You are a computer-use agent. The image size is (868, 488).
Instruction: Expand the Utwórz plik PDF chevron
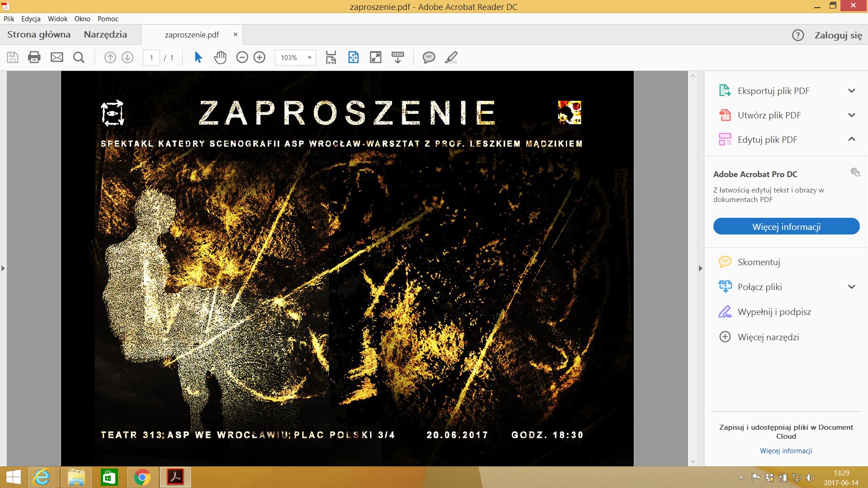(852, 115)
